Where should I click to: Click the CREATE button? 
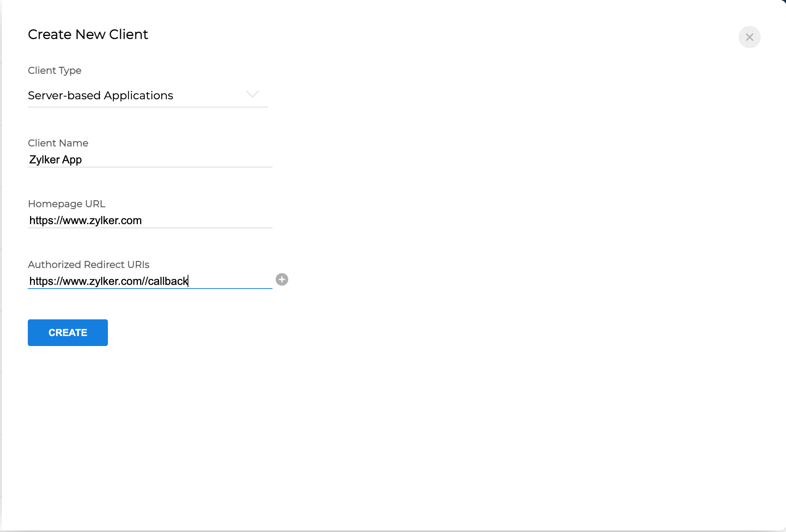click(x=68, y=333)
